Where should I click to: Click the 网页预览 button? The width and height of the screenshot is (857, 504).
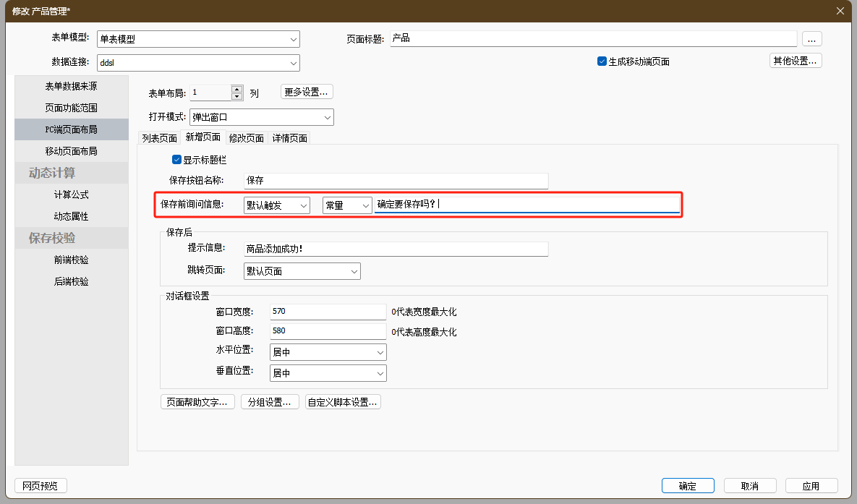40,486
